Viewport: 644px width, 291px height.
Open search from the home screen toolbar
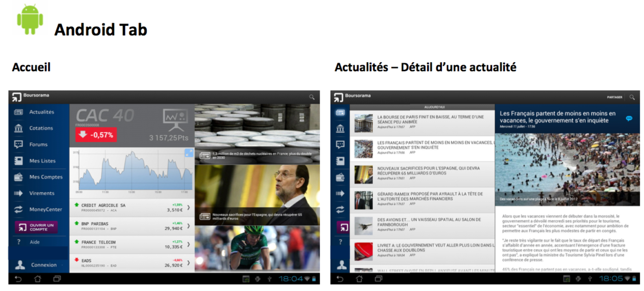pos(311,97)
